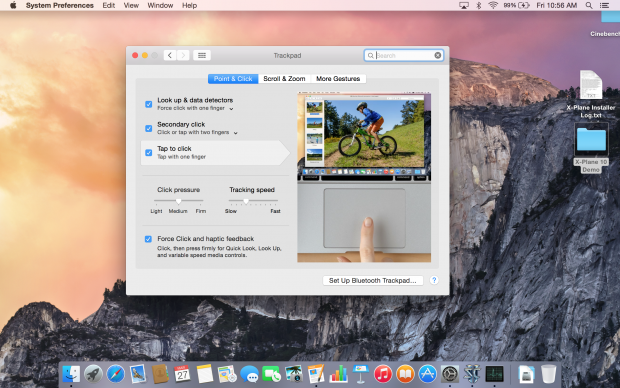Open iBooks orange book icon
The width and height of the screenshot is (620, 388).
(405, 374)
